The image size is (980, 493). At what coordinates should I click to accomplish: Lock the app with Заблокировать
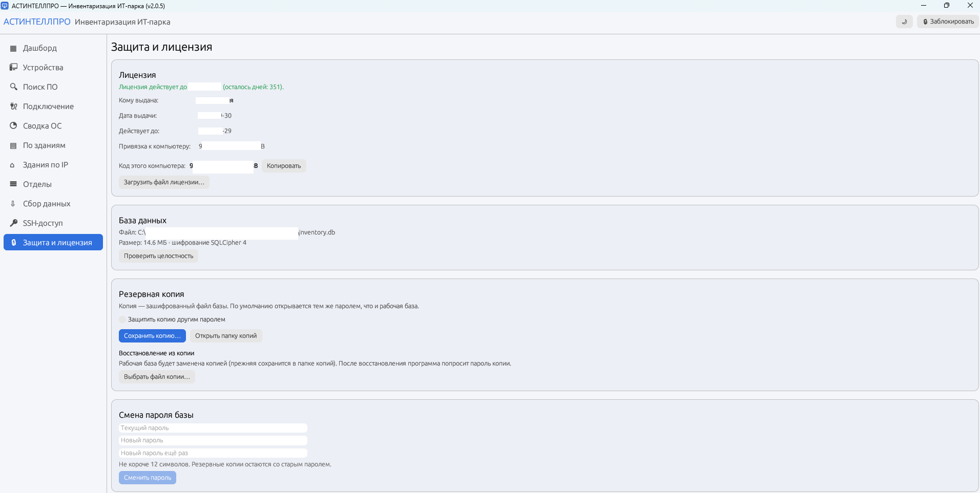[948, 22]
